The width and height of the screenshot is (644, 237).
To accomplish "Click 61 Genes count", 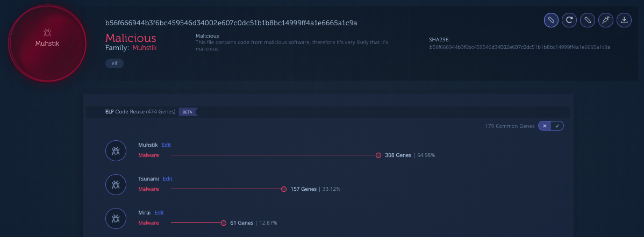I will point(242,223).
